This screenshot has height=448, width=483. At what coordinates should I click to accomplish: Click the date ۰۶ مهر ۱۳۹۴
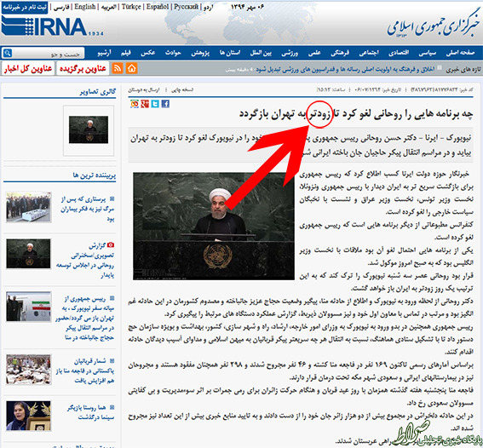coord(248,7)
